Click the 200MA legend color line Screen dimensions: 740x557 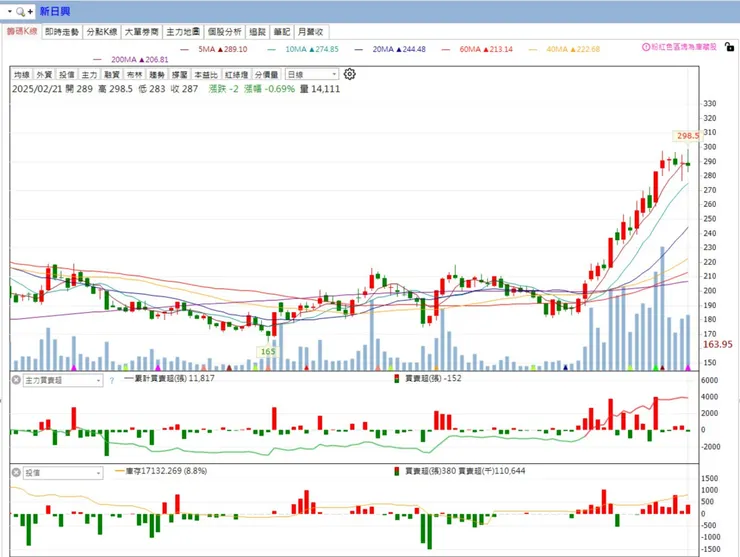tap(98, 60)
